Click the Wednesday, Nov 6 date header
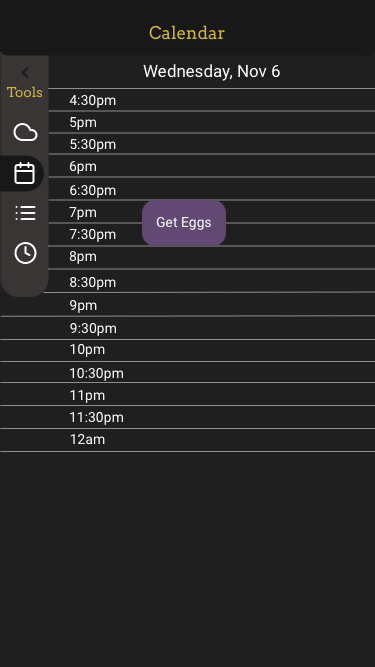 point(211,71)
